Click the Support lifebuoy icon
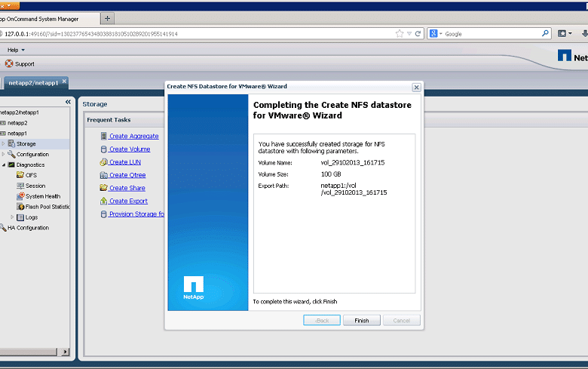The image size is (588, 369). tap(9, 64)
